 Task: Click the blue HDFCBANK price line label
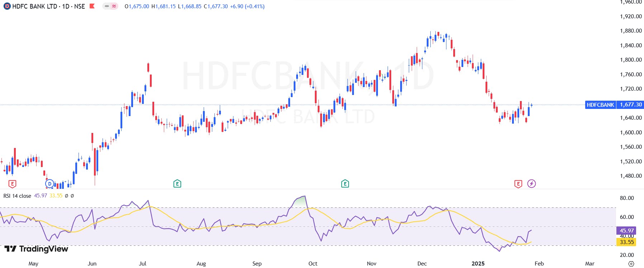tap(601, 105)
